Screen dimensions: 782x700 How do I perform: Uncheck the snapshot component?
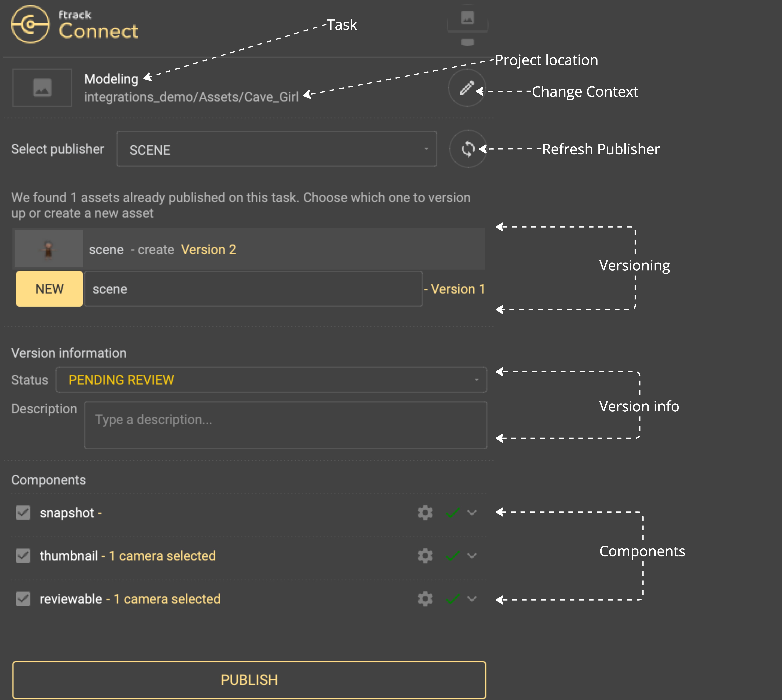click(x=23, y=513)
